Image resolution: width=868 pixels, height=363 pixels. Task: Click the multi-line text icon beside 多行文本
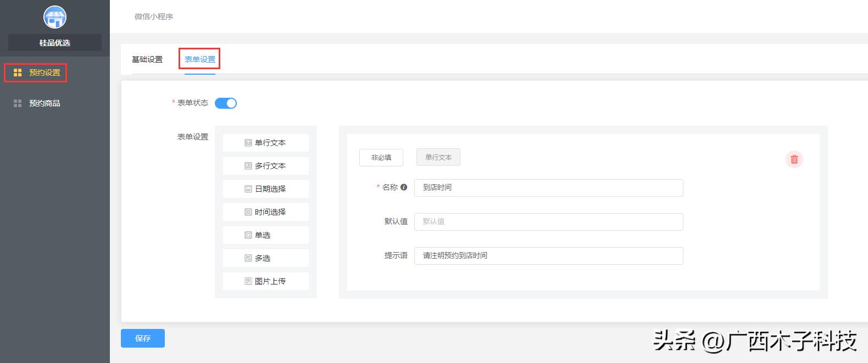(248, 166)
